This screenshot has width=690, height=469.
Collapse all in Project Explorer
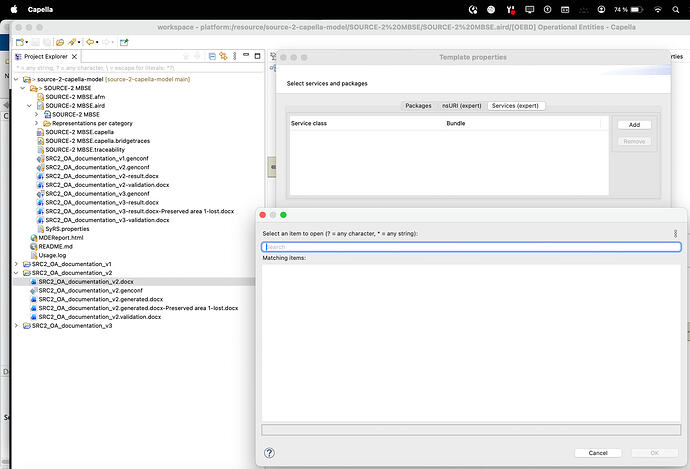[212, 56]
